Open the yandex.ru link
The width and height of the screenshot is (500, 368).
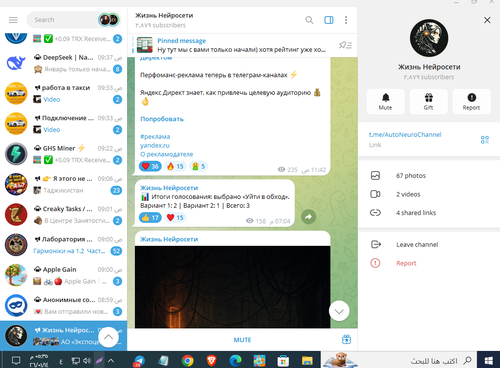pyautogui.click(x=155, y=145)
